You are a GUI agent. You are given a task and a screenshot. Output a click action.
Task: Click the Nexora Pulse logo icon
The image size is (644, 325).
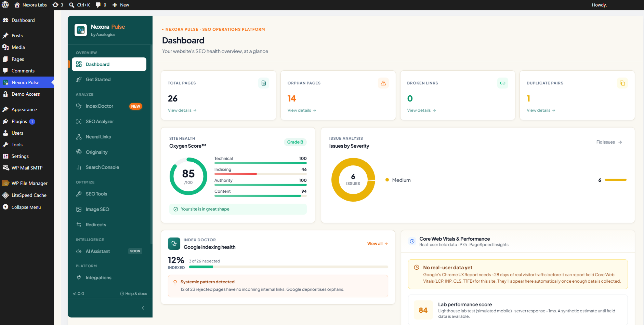click(81, 30)
